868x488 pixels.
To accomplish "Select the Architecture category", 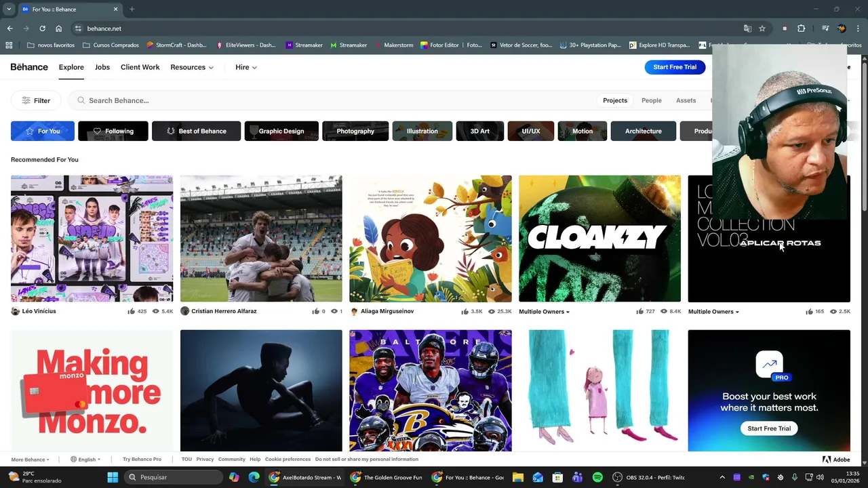I will click(644, 131).
